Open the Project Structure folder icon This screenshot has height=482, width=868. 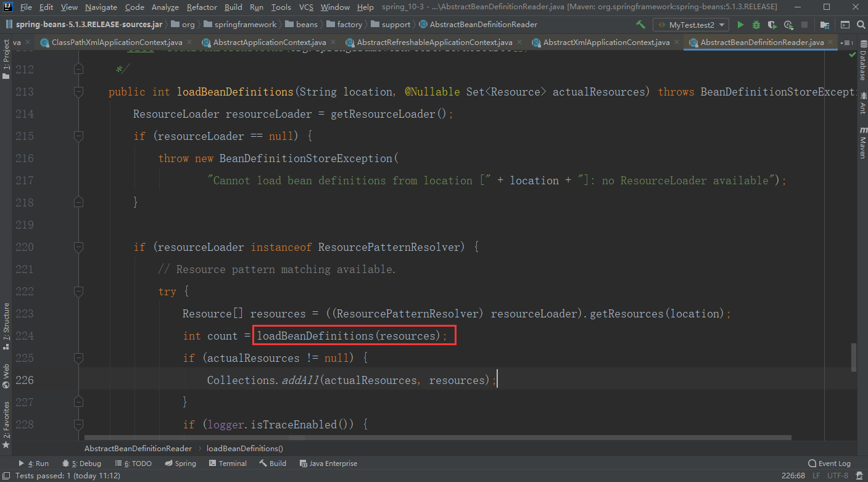click(x=825, y=25)
